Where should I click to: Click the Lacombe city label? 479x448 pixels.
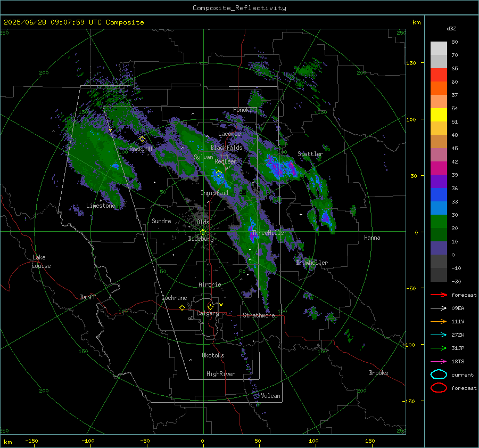[x=229, y=134]
